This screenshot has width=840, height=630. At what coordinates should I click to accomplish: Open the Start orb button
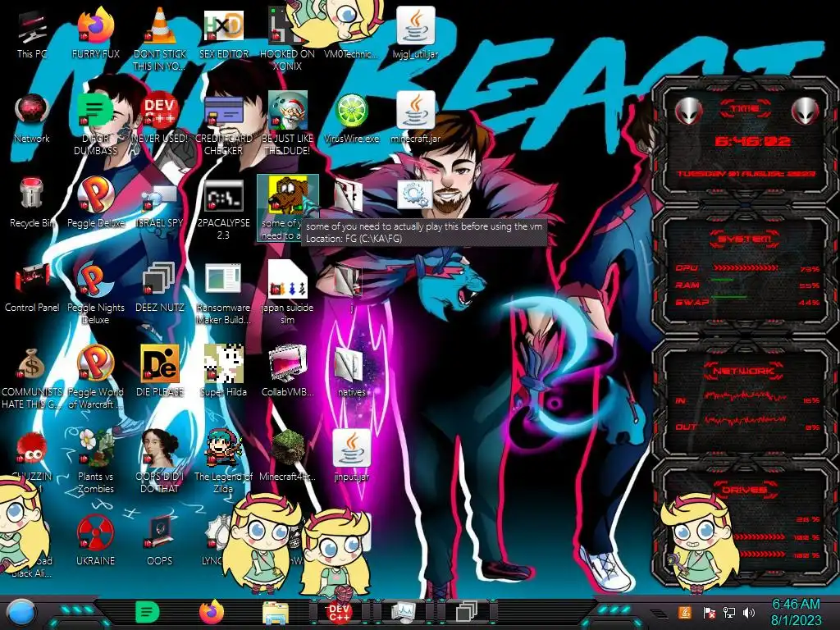tap(21, 613)
